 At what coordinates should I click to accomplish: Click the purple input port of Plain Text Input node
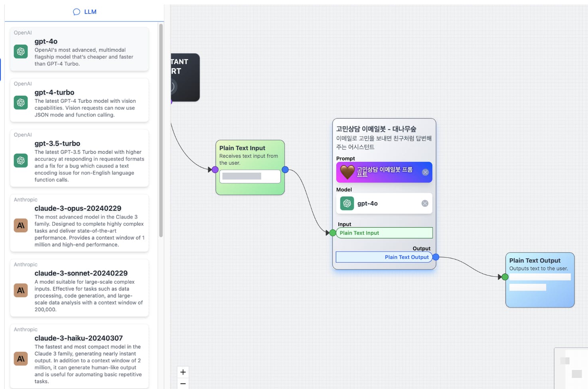tap(215, 170)
